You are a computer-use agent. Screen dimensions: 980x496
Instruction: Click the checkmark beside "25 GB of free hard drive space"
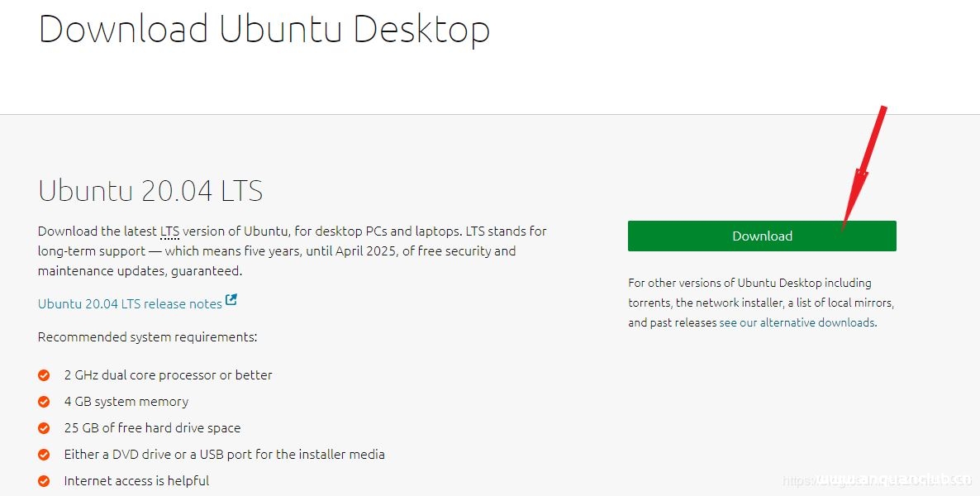point(44,427)
